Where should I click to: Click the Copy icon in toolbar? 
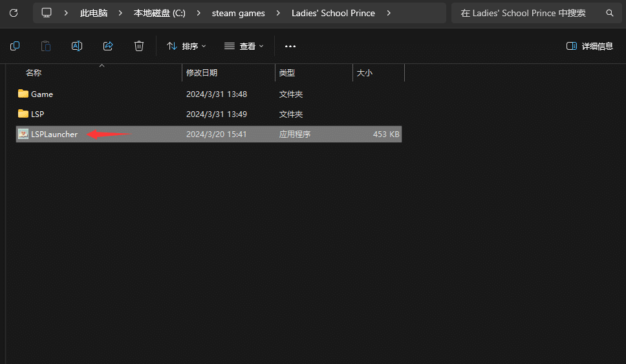(15, 46)
